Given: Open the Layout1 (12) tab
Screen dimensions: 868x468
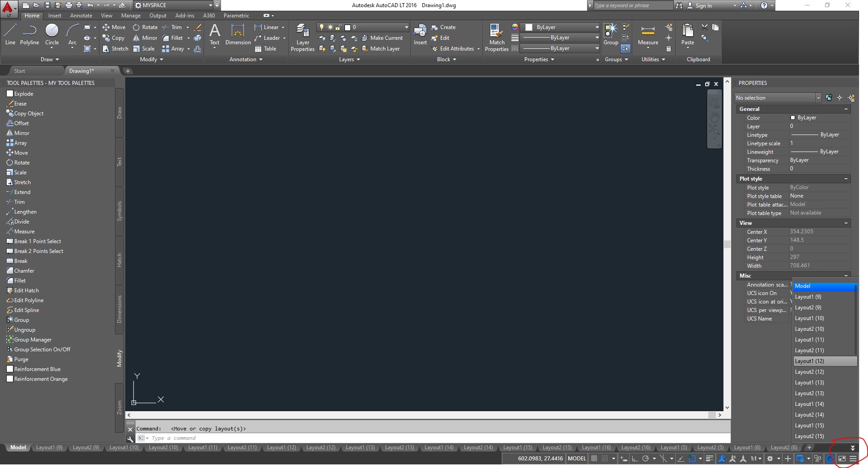Looking at the screenshot, I should (x=281, y=447).
